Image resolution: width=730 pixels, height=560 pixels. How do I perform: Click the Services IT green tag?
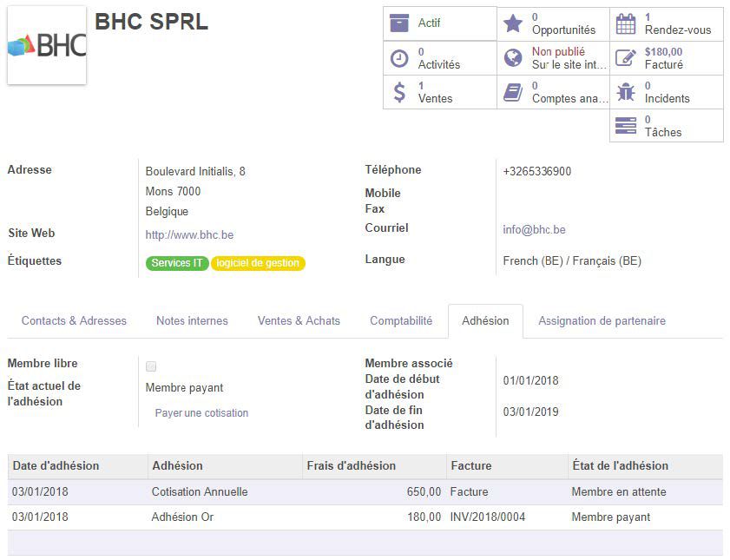pyautogui.click(x=177, y=263)
